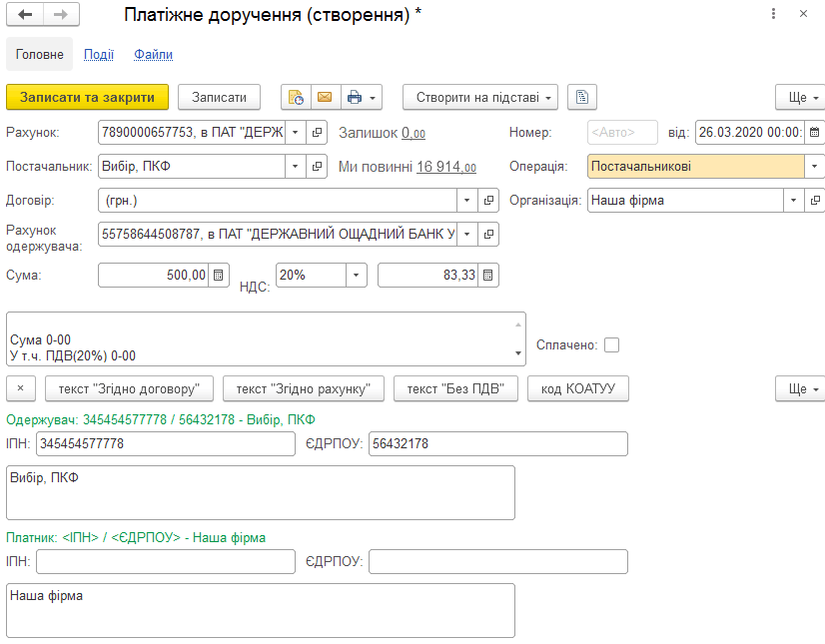Open the date calendar picker icon
Image resolution: width=825 pixels, height=644 pixels.
click(814, 133)
